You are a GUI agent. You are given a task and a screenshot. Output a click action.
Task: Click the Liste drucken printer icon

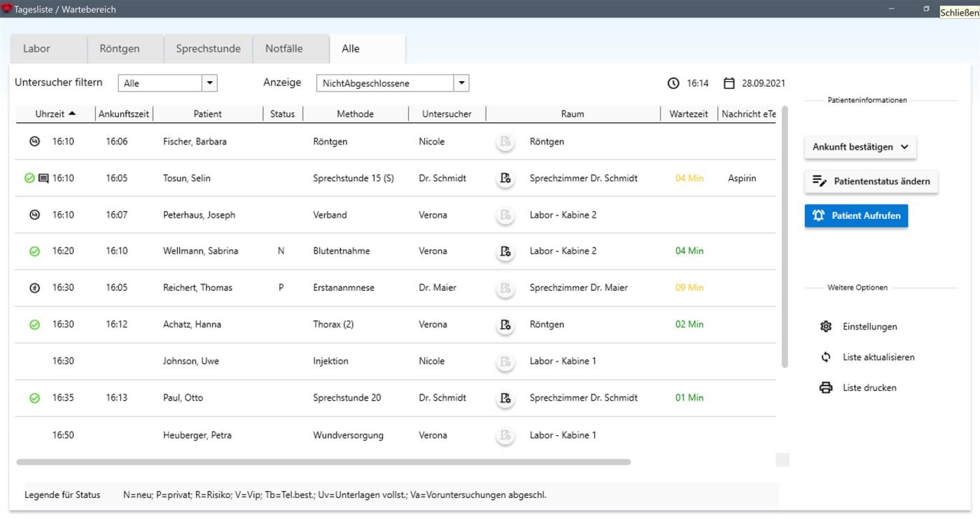tap(826, 388)
